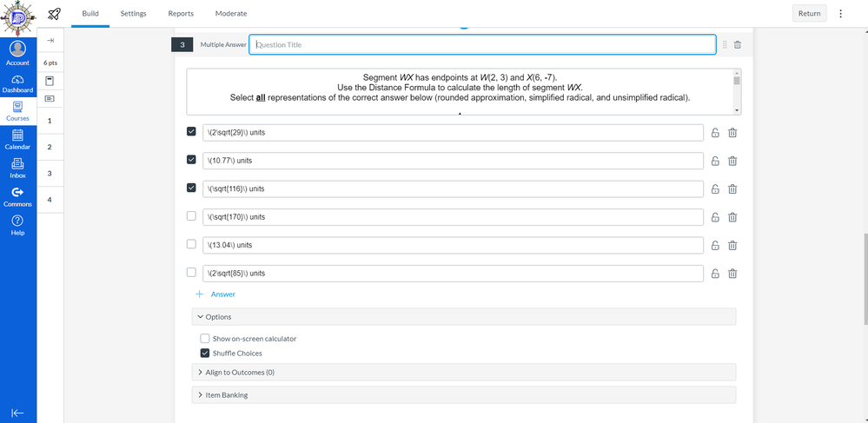Delete question 3 using trash icon

pos(738,45)
